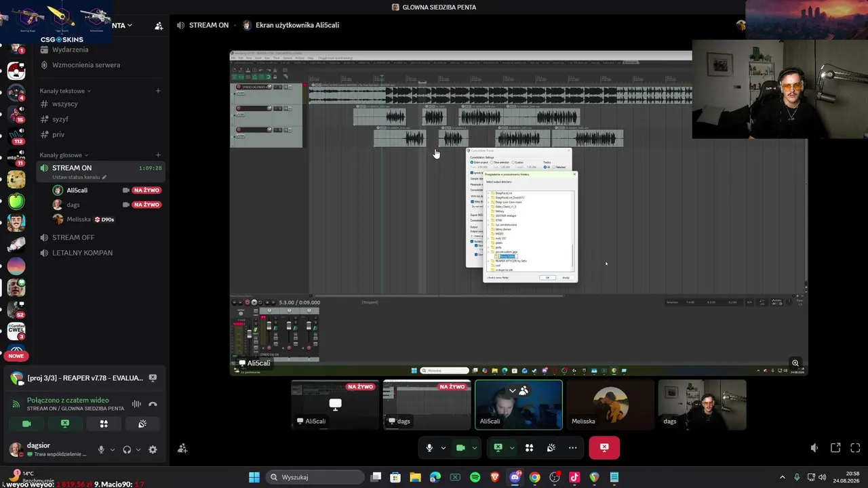Open camera options arrow in call bar
Image resolution: width=868 pixels, height=488 pixels.
pyautogui.click(x=474, y=447)
